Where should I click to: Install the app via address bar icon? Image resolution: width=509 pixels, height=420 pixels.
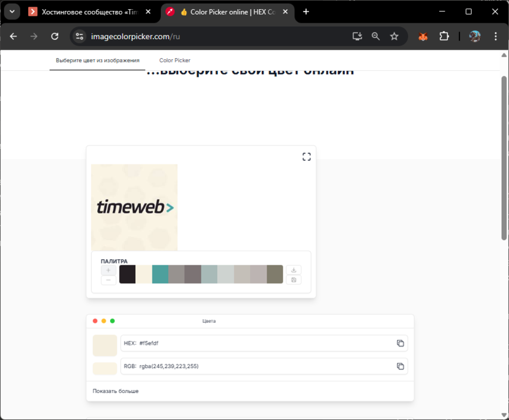point(357,36)
